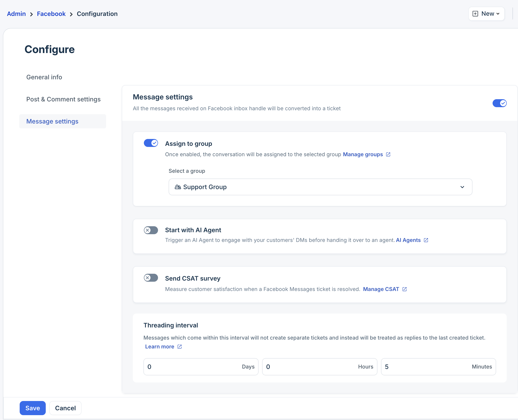Expand the Support Group dropdown arrow
This screenshot has width=518, height=420.
tap(462, 187)
